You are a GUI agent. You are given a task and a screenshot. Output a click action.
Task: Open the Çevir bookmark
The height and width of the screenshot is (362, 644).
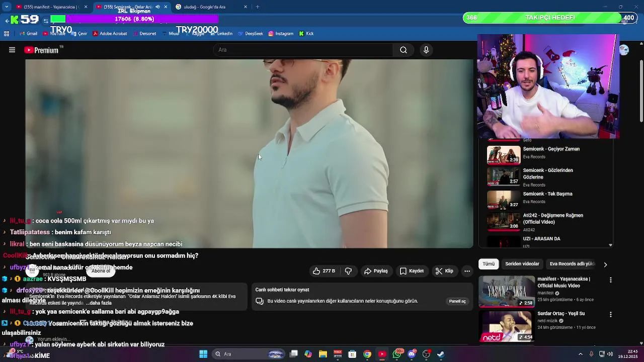79,34
